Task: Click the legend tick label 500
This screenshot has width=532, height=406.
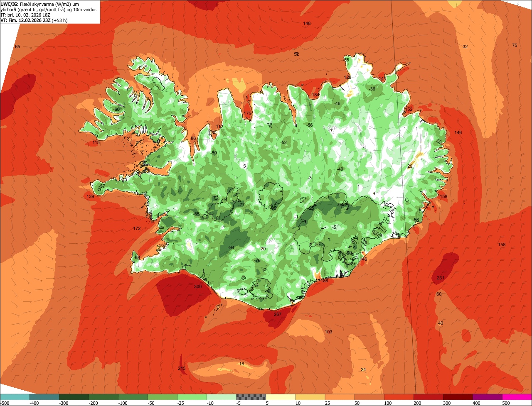Action: coord(506,403)
